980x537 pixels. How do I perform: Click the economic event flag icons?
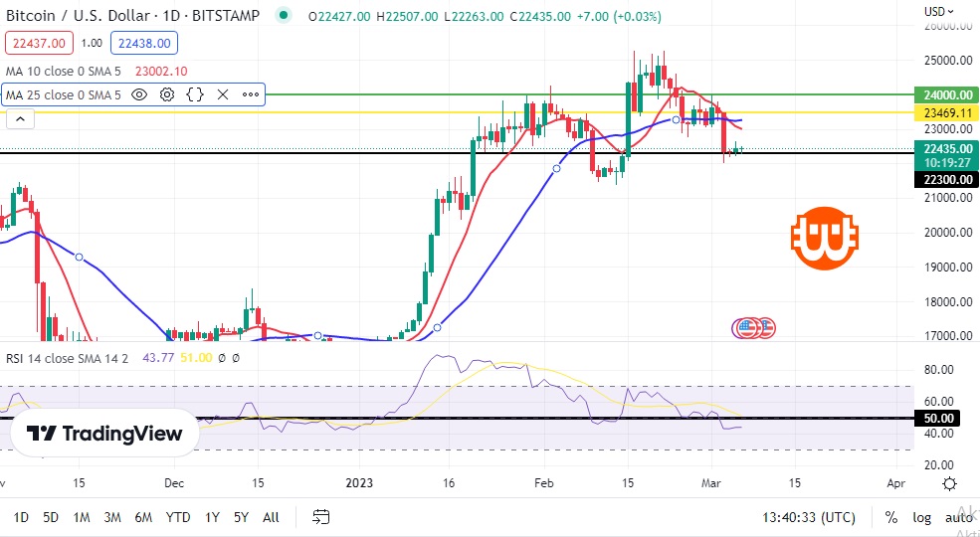(753, 328)
